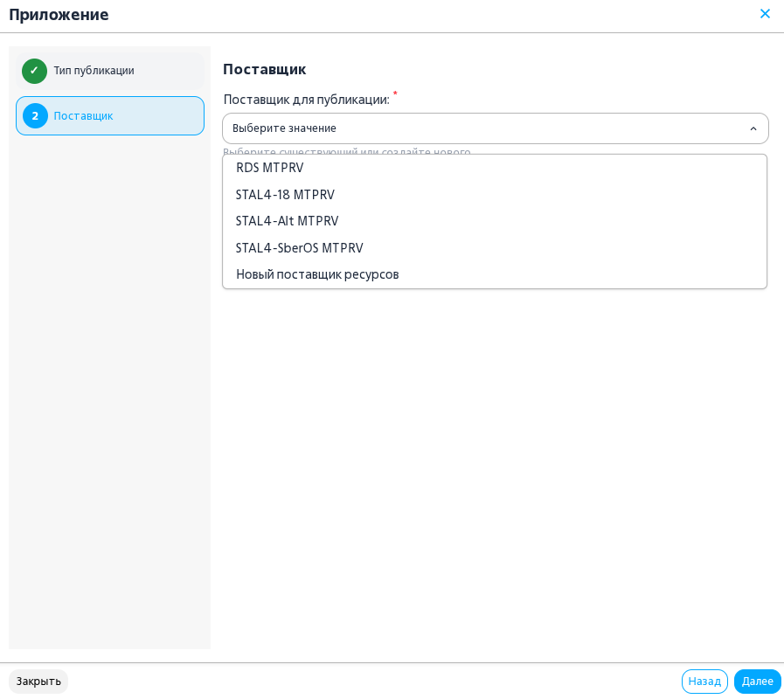The width and height of the screenshot is (784, 699).
Task: Close the Приложение dialog with the X icon
Action: 765,13
